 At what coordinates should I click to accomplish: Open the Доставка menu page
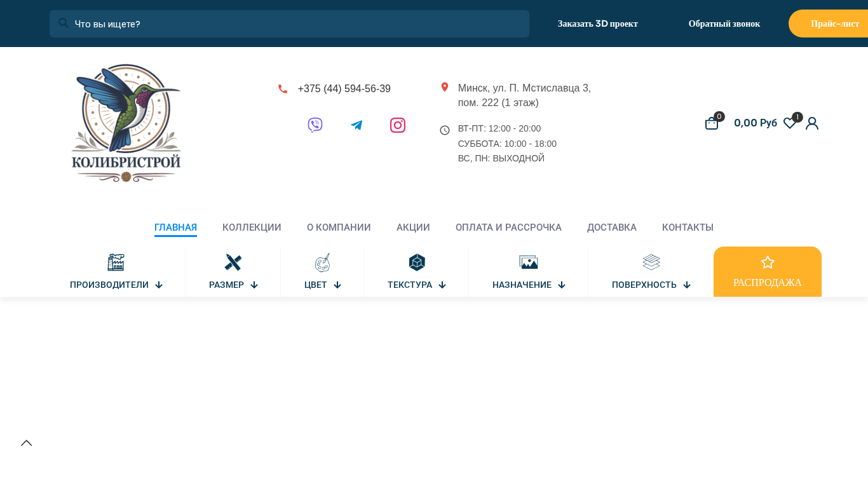(612, 227)
